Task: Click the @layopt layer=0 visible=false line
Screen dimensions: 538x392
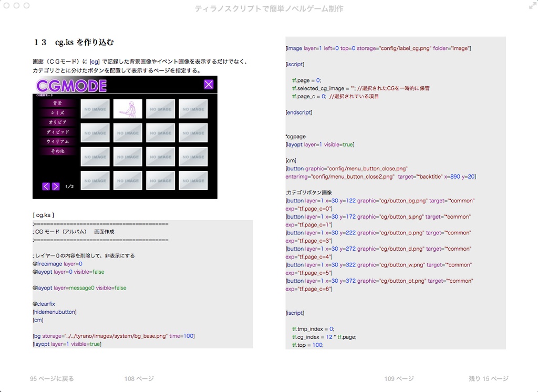Action: click(x=68, y=272)
